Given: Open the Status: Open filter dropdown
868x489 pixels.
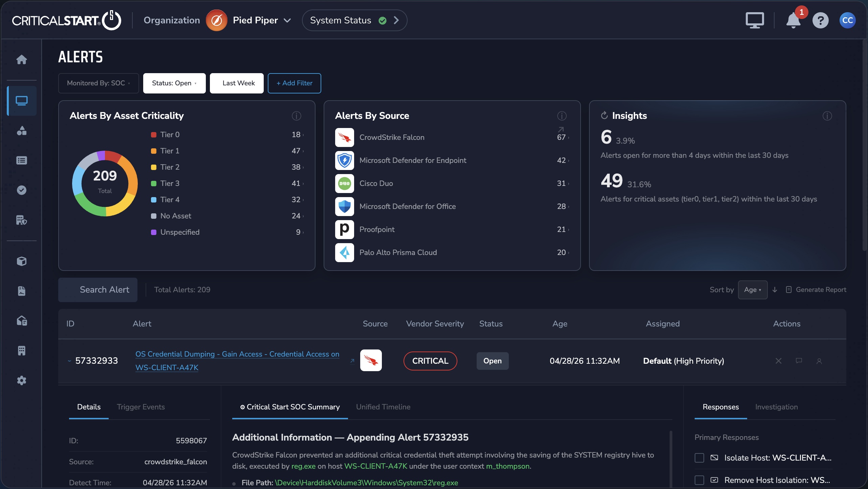Looking at the screenshot, I should point(174,83).
